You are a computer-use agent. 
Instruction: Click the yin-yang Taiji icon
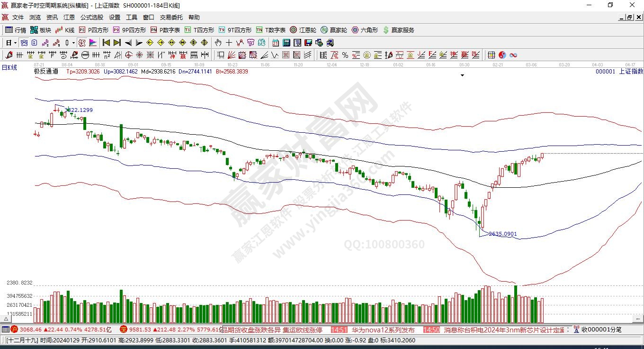click(502, 55)
